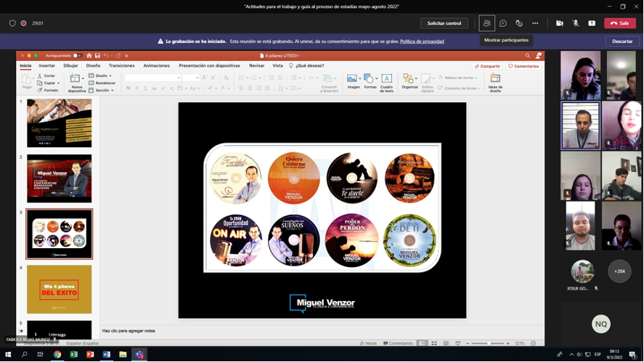Open Word from the taskbar
644x362 pixels.
click(107, 354)
